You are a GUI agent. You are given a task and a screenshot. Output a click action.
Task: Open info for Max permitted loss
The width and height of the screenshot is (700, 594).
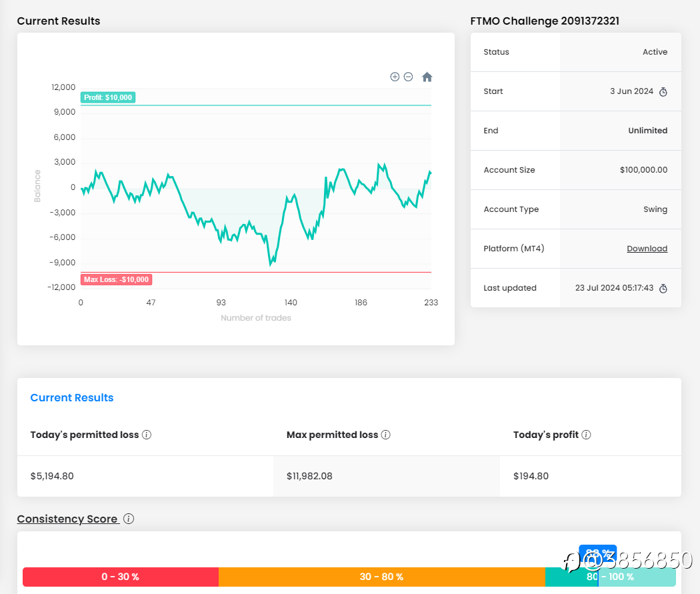coord(386,435)
